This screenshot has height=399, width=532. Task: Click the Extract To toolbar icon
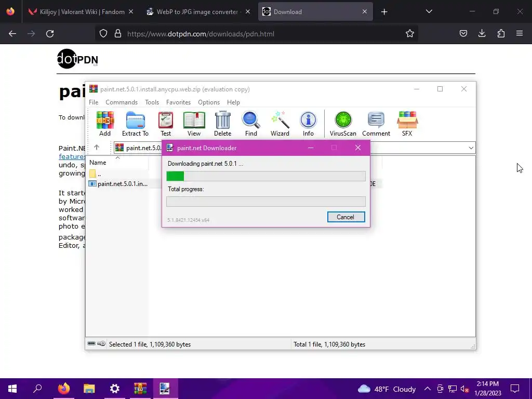pyautogui.click(x=135, y=124)
